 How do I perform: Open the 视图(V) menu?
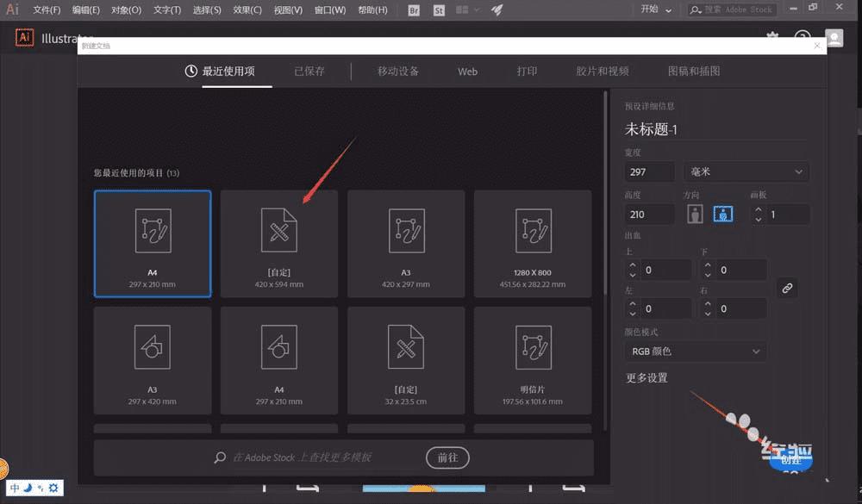point(288,9)
